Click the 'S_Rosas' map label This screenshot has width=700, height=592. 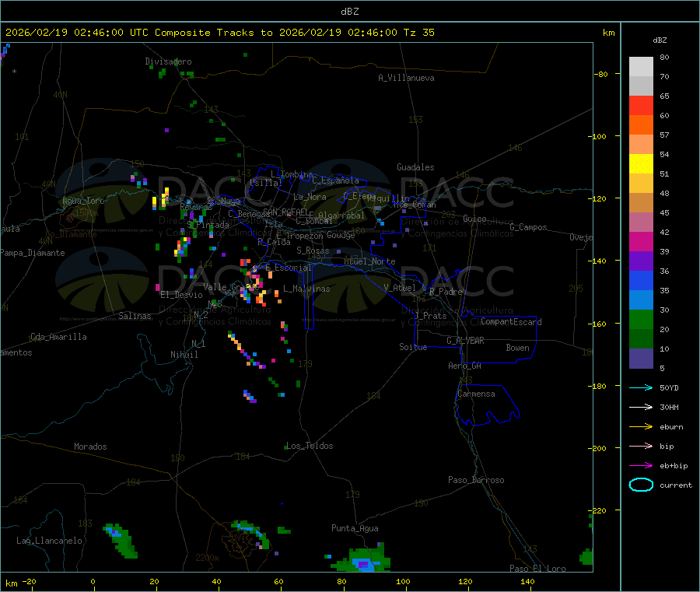coord(313,250)
